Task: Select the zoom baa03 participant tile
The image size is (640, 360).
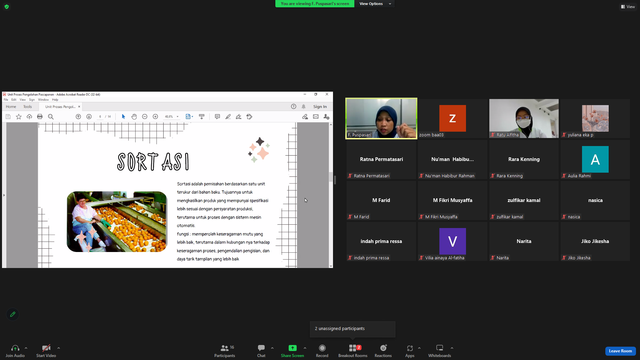Action: coord(452,118)
